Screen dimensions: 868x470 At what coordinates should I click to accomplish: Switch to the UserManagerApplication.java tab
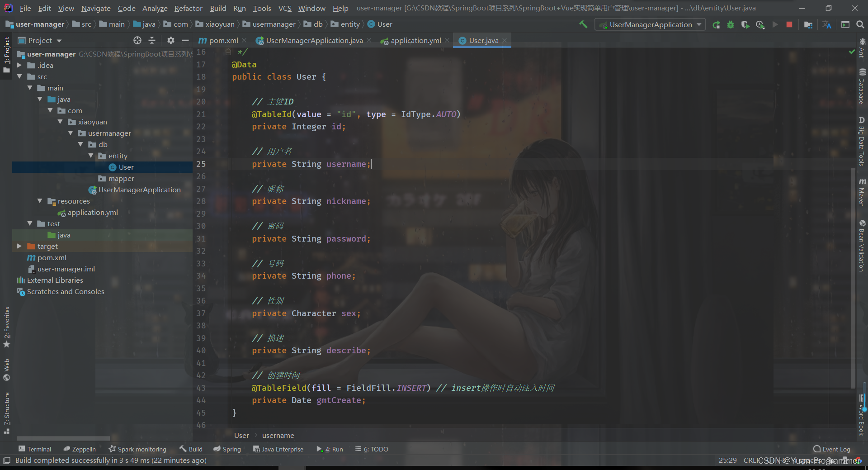click(x=314, y=40)
